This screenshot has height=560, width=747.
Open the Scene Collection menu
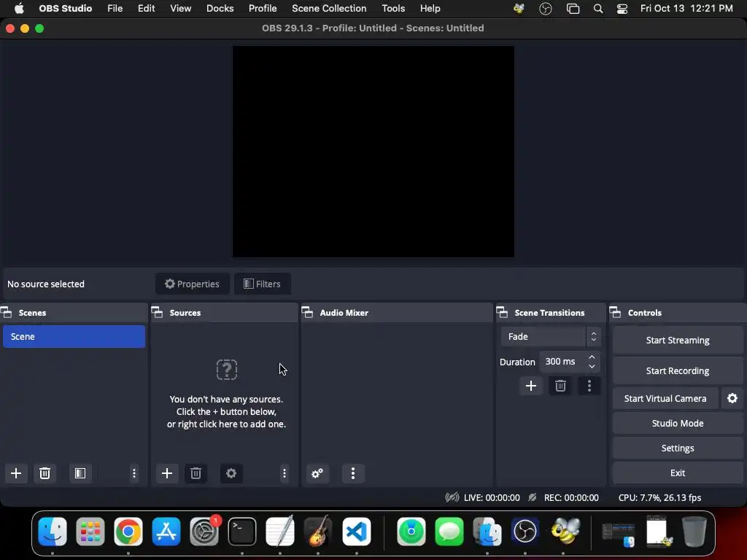pos(329,9)
